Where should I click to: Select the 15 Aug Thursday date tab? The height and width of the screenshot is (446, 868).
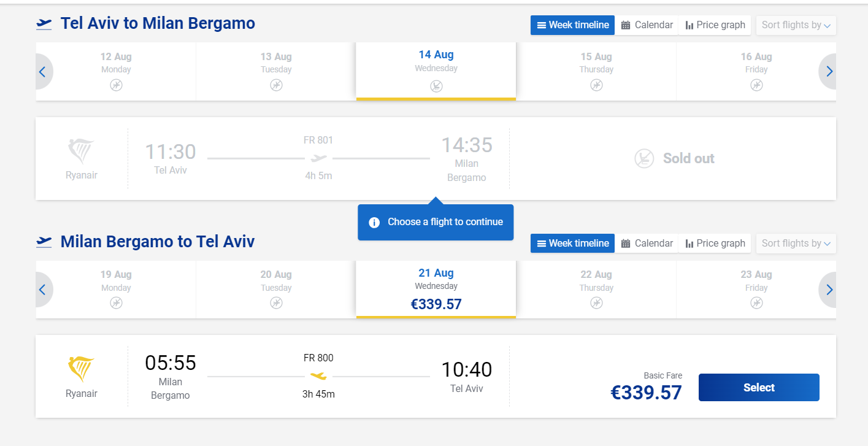point(596,71)
